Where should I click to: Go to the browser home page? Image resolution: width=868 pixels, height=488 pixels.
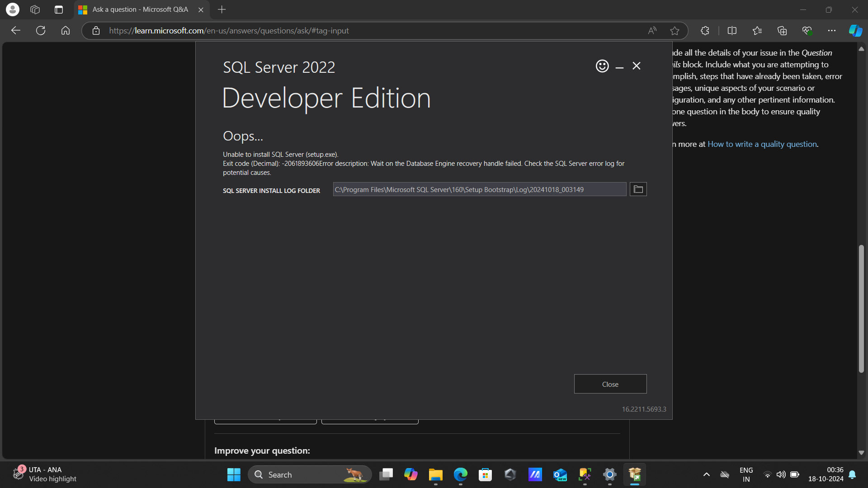(x=66, y=31)
